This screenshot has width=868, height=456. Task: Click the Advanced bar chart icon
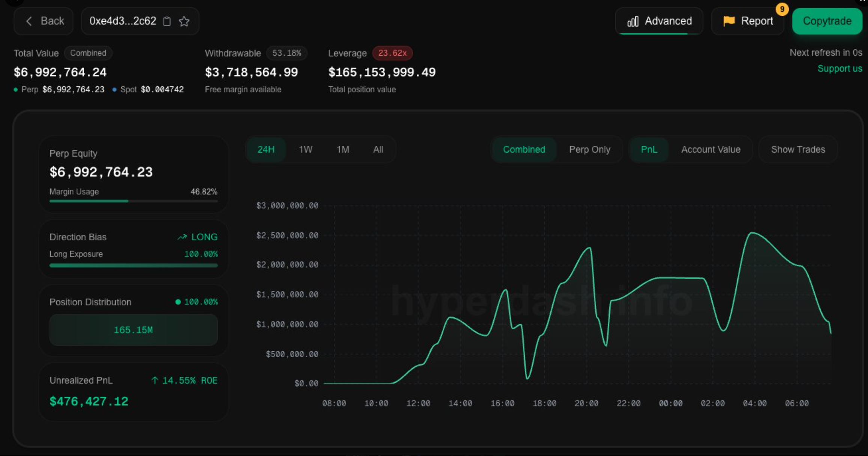coord(633,21)
